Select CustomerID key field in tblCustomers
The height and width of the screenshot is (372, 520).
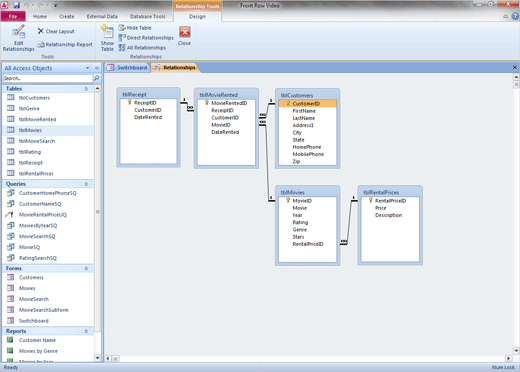(x=307, y=104)
